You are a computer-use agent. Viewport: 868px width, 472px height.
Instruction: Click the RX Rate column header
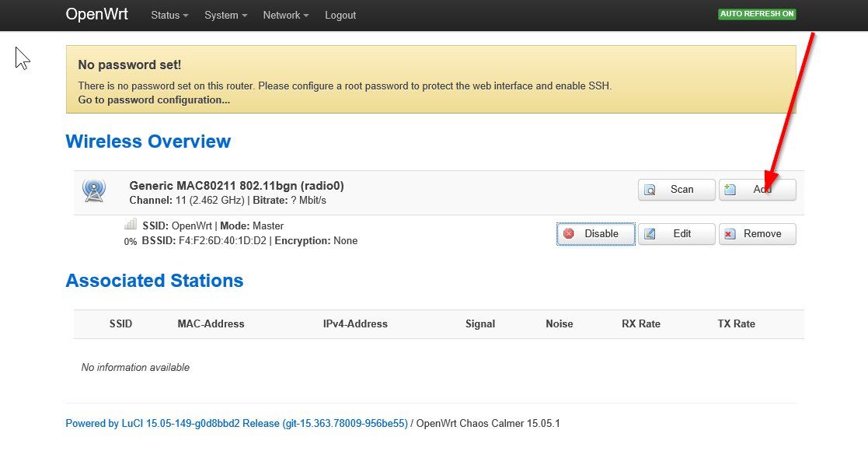point(641,323)
